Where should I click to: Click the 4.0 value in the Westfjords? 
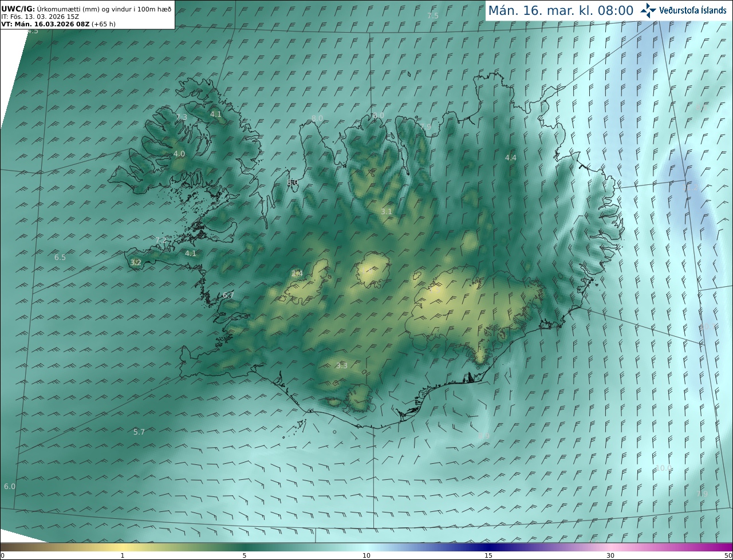tap(179, 154)
